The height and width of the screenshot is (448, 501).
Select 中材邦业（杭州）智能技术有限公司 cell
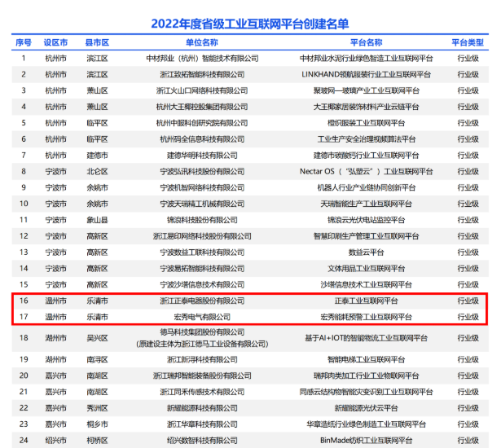[202, 59]
